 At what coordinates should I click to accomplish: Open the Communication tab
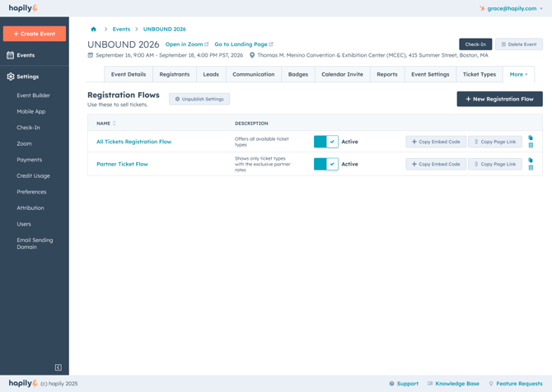pyautogui.click(x=254, y=74)
